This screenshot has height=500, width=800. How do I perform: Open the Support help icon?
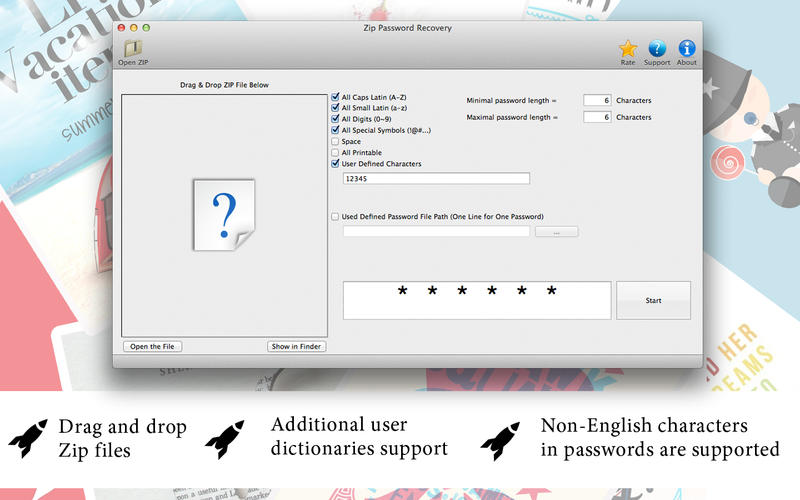coord(657,48)
